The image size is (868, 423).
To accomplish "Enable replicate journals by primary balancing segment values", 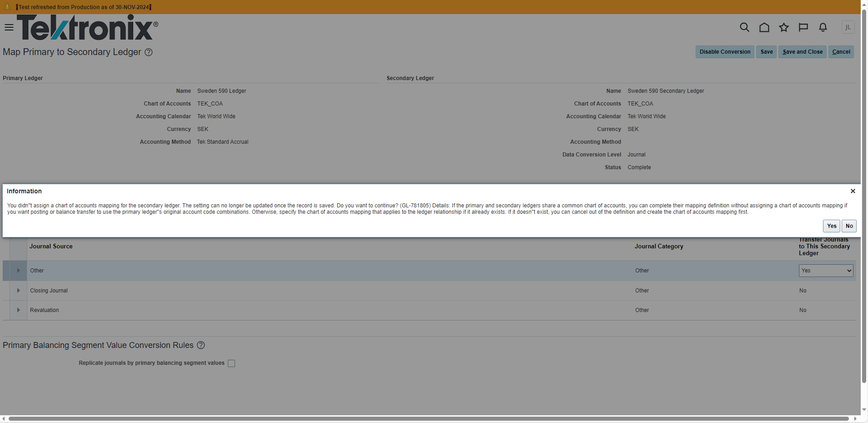I will click(231, 363).
